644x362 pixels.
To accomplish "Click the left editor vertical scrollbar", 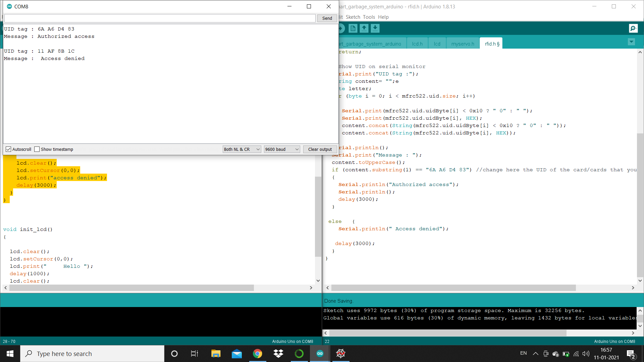I will 318,216.
